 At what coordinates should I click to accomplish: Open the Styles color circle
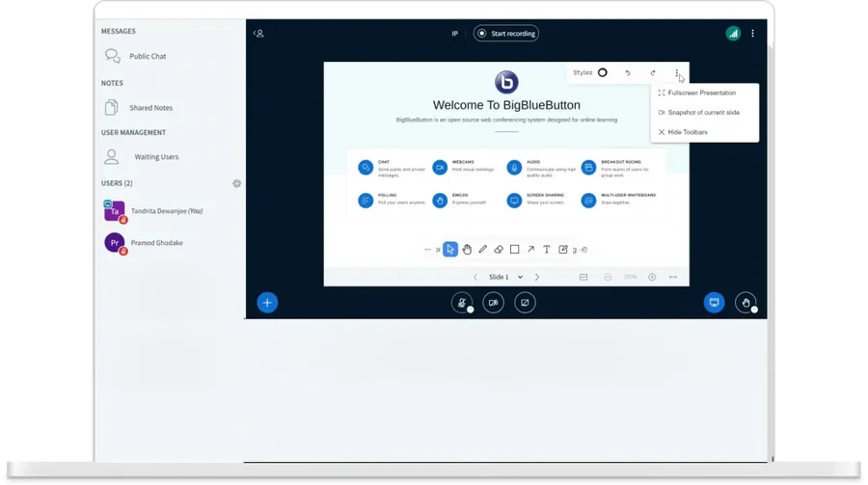point(602,72)
